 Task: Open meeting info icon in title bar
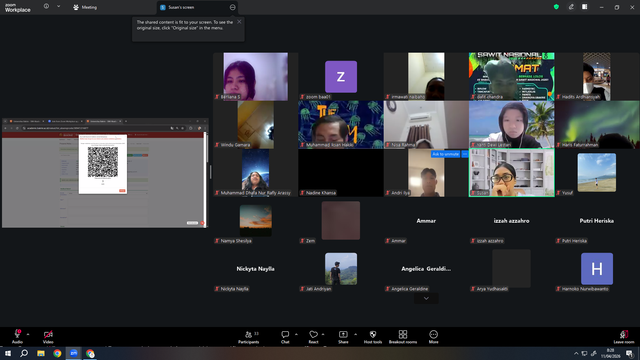point(46,7)
